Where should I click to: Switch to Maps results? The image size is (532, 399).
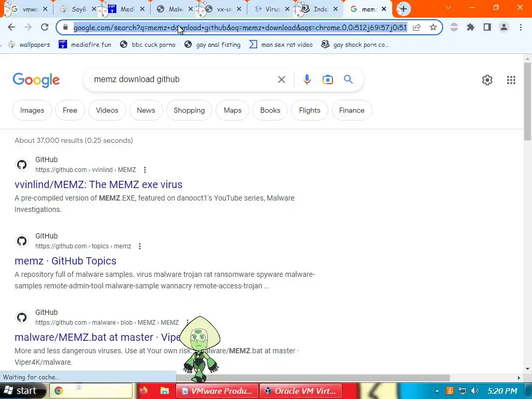pos(232,110)
